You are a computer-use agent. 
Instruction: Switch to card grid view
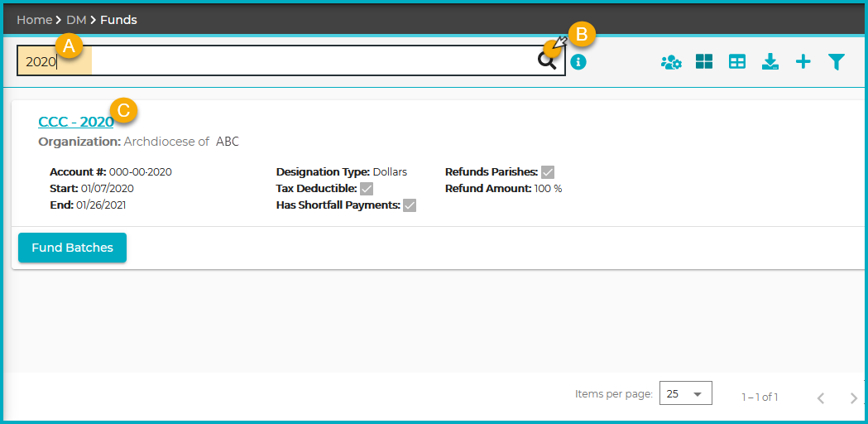tap(704, 61)
